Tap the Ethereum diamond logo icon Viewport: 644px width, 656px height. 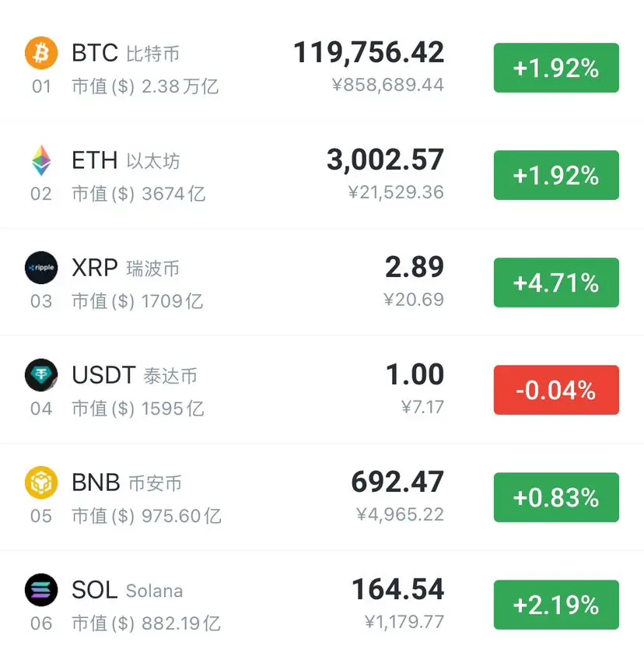click(41, 160)
